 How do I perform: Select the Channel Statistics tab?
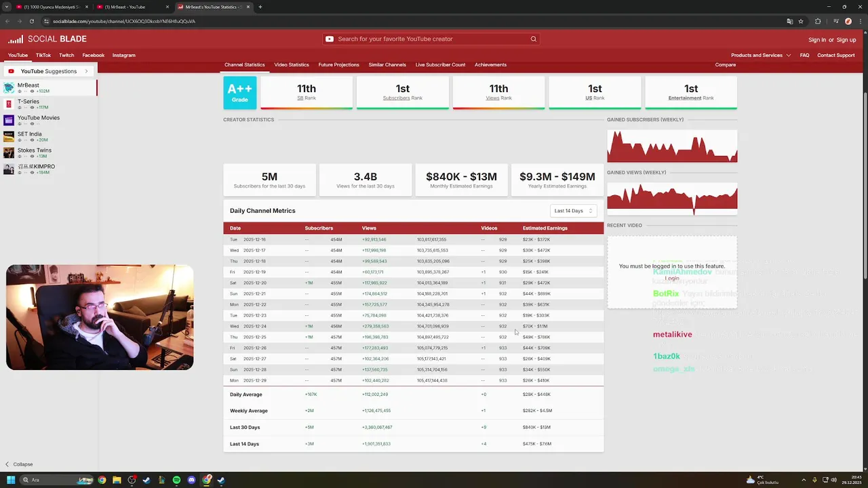coord(245,64)
